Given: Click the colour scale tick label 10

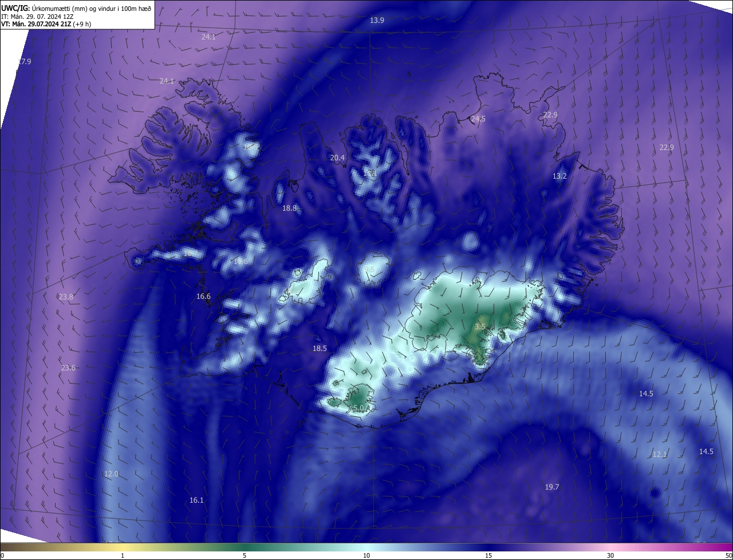Looking at the screenshot, I should 366,556.
